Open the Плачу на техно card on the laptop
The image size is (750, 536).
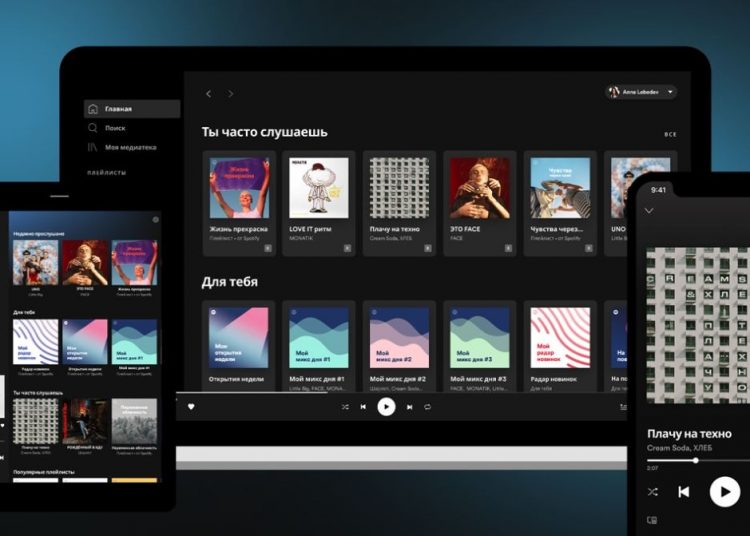coord(399,203)
